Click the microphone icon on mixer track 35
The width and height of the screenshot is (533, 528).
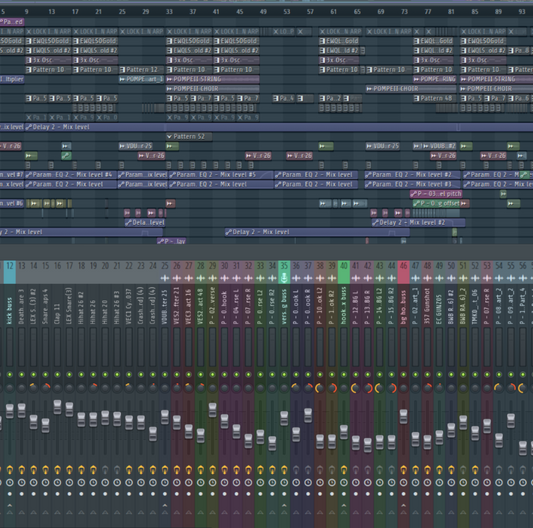coord(284,278)
